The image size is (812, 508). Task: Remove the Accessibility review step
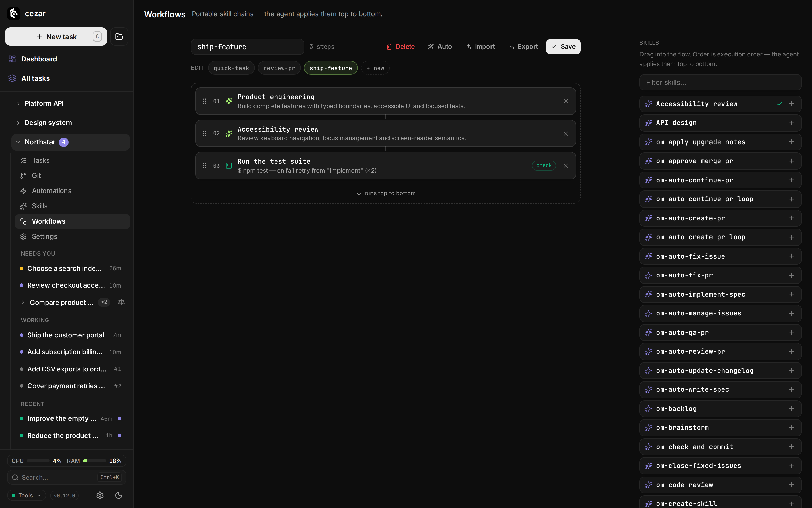566,133
